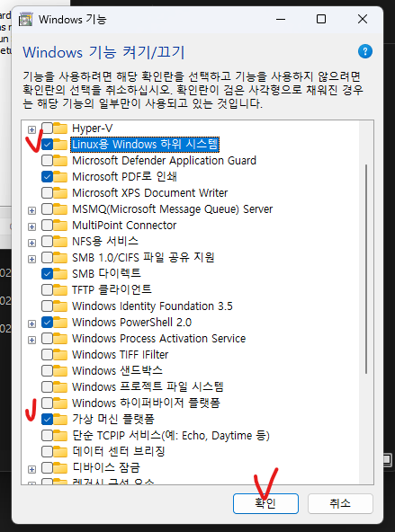Select Windows Process Activation Service label
395x532 pixels.
tap(158, 339)
